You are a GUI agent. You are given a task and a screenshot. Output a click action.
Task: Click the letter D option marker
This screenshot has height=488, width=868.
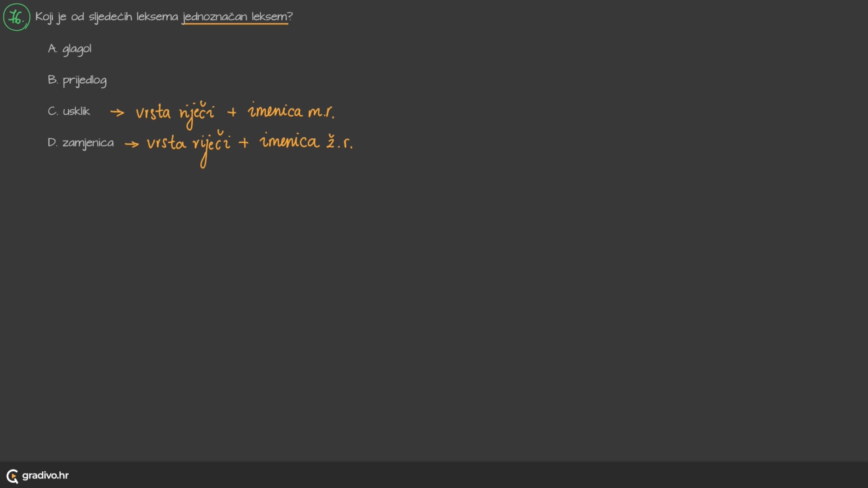click(52, 143)
